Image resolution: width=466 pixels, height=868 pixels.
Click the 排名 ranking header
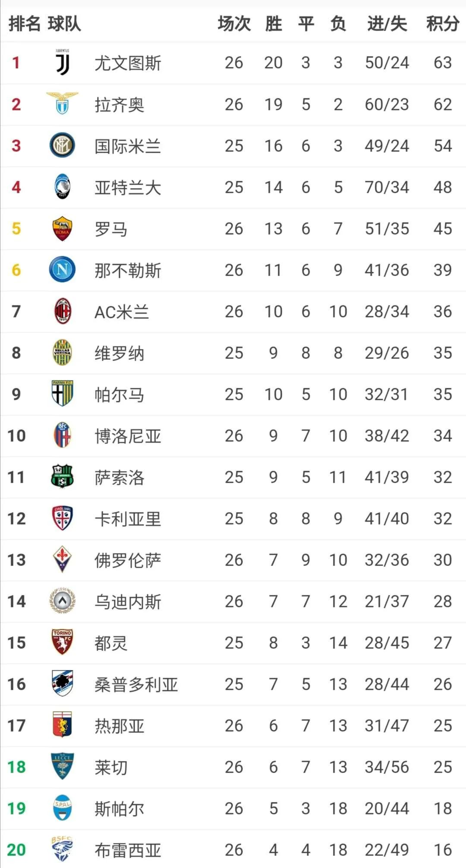(x=25, y=23)
